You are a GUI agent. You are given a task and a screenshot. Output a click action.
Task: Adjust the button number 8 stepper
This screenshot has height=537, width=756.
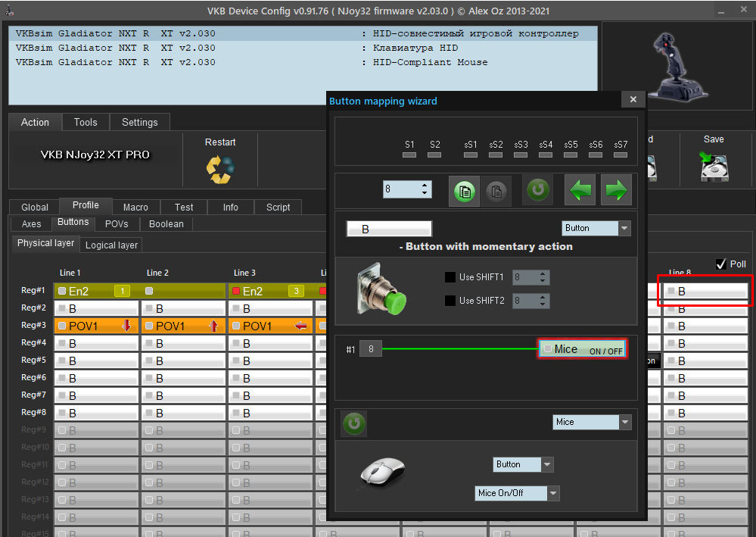click(425, 189)
